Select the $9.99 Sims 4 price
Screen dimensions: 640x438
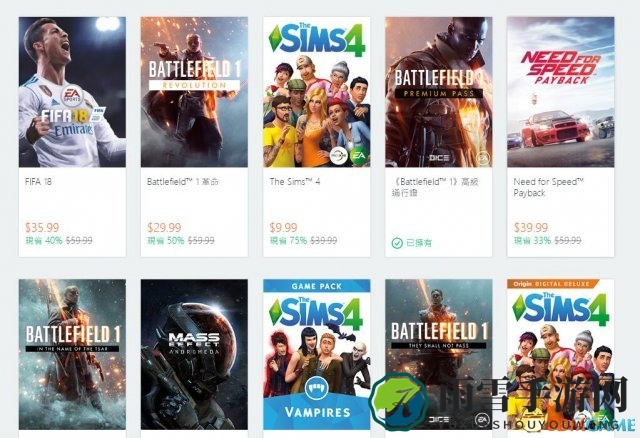(x=283, y=227)
